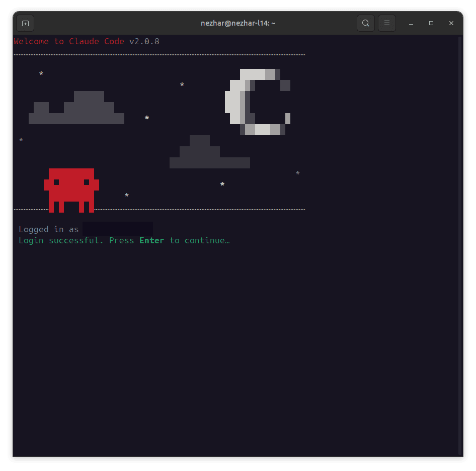Open a new terminal tab
Image resolution: width=476 pixels, height=471 pixels.
click(25, 23)
